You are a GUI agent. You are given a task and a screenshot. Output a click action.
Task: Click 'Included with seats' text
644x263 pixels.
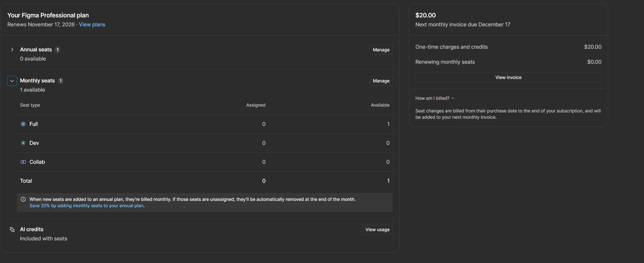tap(43, 239)
